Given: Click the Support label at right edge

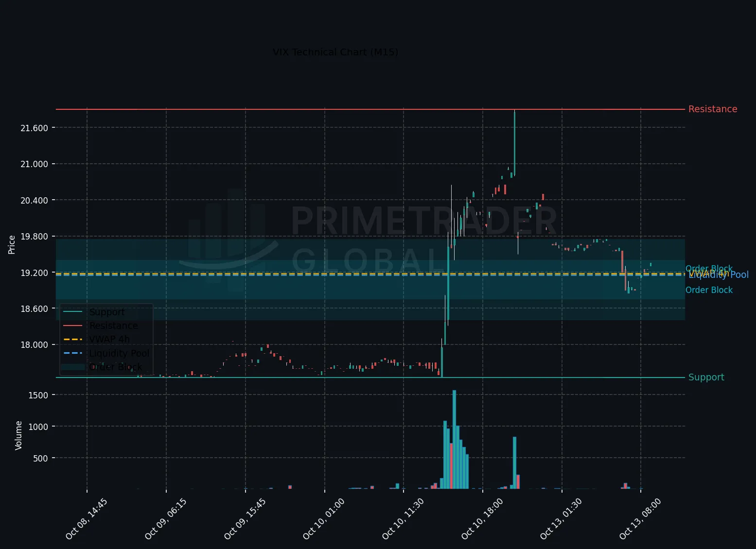Looking at the screenshot, I should 706,377.
